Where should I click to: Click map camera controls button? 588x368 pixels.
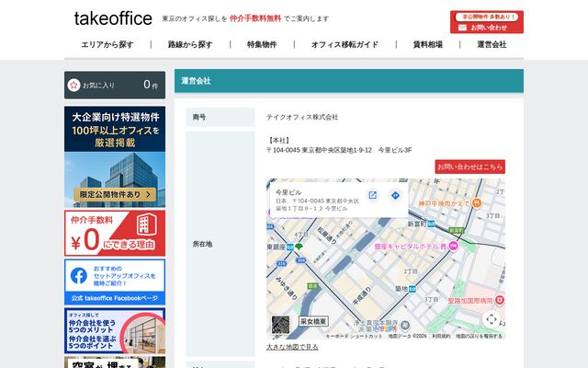[492, 319]
